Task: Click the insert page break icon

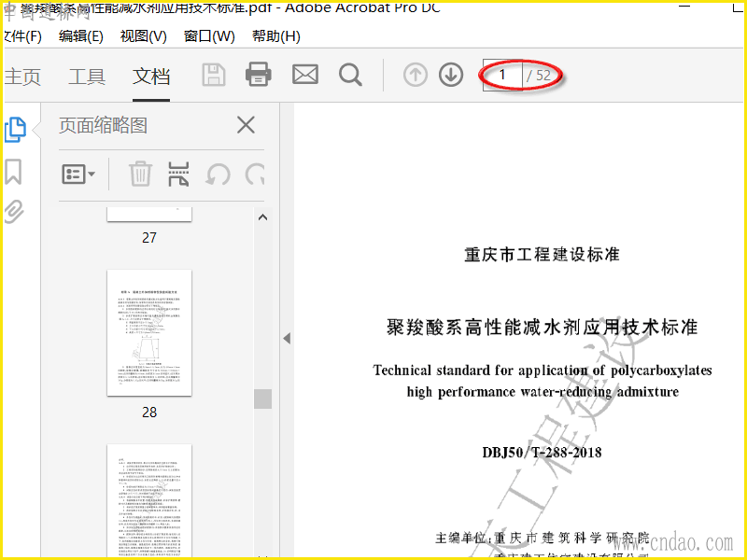Action: [x=178, y=174]
